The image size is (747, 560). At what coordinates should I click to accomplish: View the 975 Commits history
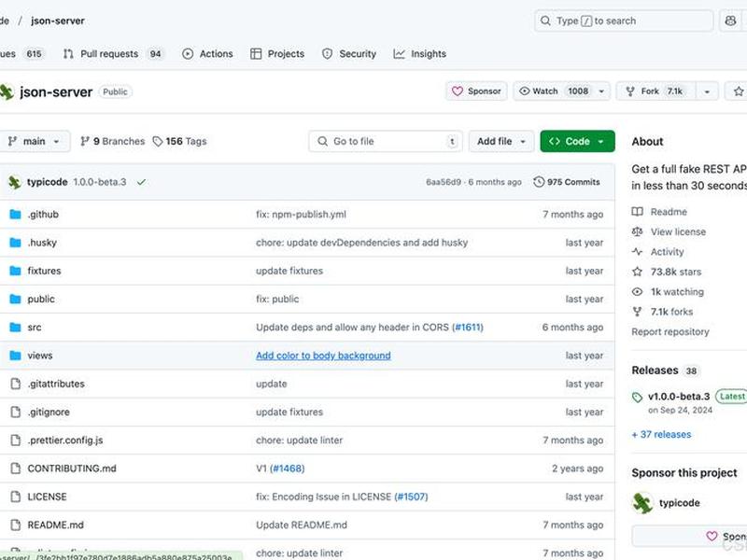click(x=567, y=182)
